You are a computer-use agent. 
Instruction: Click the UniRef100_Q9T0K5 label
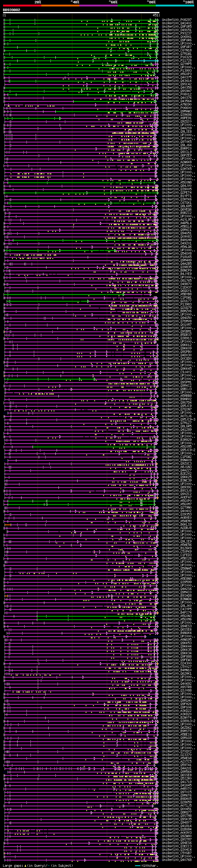tap(177, 142)
